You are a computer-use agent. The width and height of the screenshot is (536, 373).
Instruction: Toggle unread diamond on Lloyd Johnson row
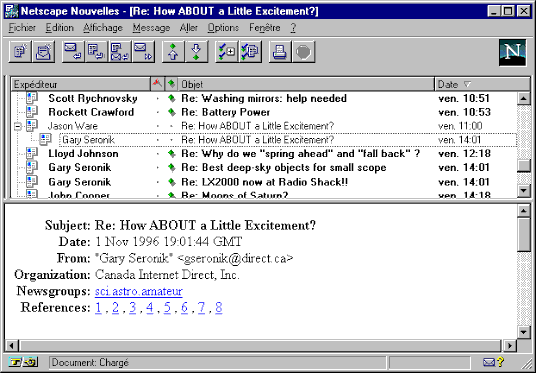tap(171, 154)
